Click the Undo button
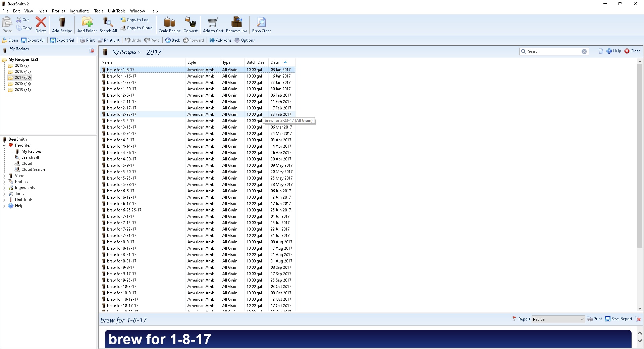 coord(133,40)
